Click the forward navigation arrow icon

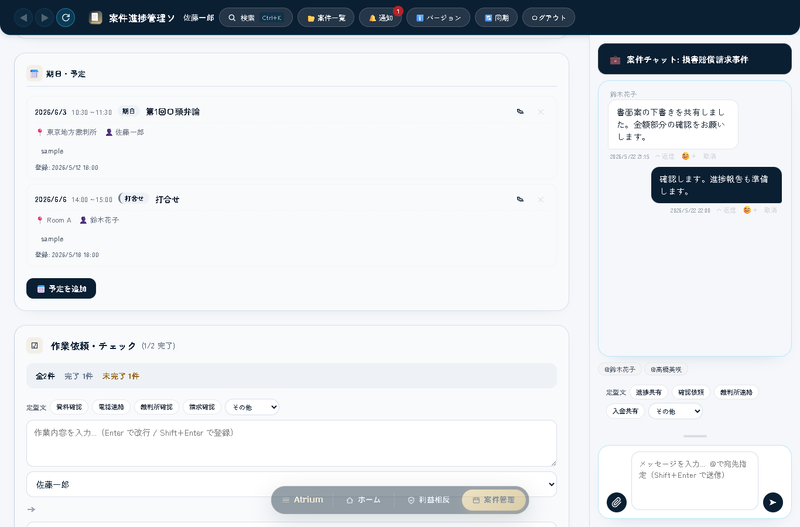click(x=44, y=18)
